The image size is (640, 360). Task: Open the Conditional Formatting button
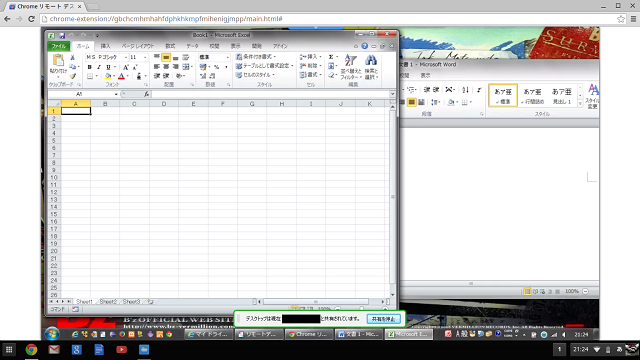tap(256, 57)
